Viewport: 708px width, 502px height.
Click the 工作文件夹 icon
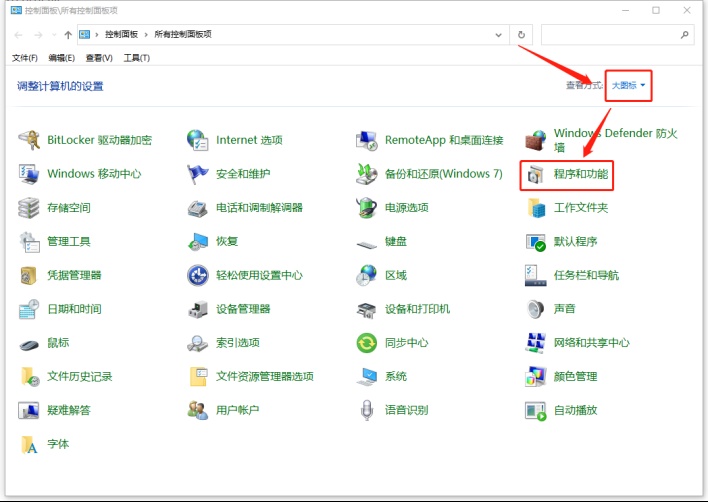click(x=536, y=208)
